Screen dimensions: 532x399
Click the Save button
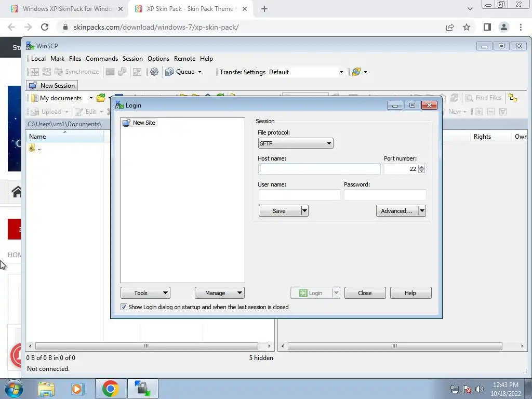click(280, 211)
